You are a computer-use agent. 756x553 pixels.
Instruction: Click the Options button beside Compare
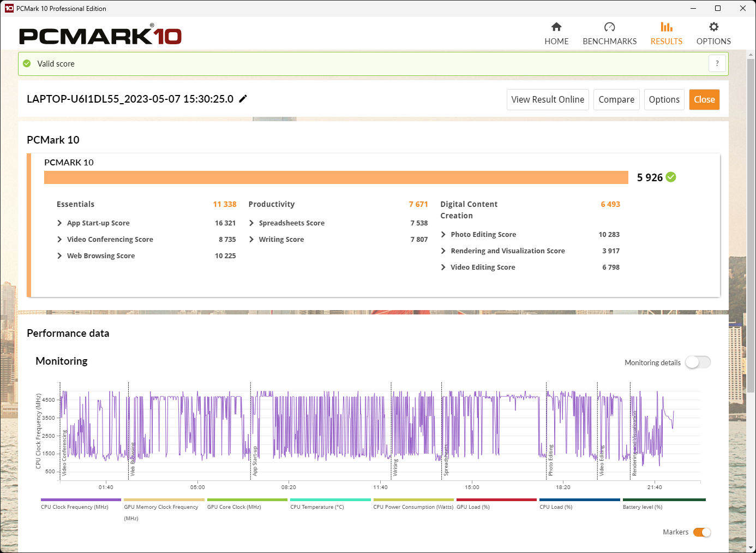(664, 99)
